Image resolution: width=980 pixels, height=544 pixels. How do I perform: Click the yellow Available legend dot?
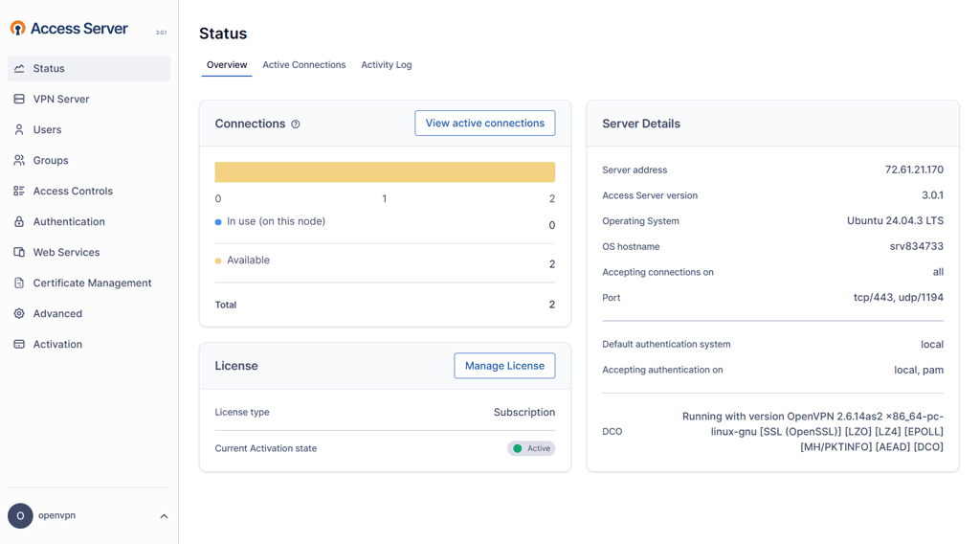pos(218,261)
